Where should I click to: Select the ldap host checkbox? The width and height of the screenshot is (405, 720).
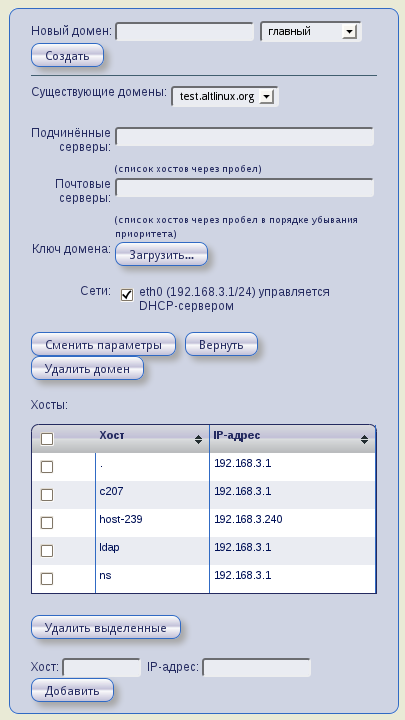[x=47, y=551]
